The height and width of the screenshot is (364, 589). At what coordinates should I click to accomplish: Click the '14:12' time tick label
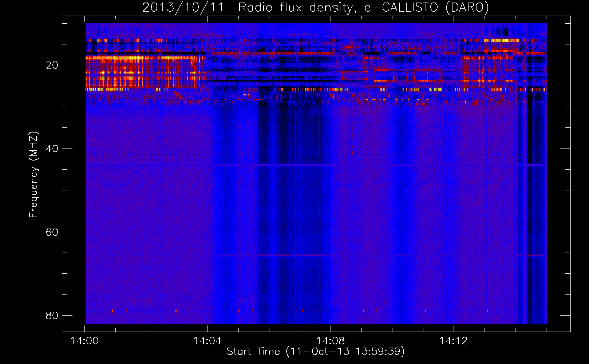click(x=454, y=341)
